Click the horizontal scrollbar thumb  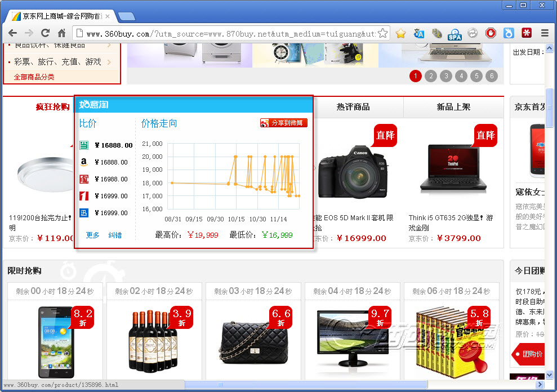[x=306, y=384]
